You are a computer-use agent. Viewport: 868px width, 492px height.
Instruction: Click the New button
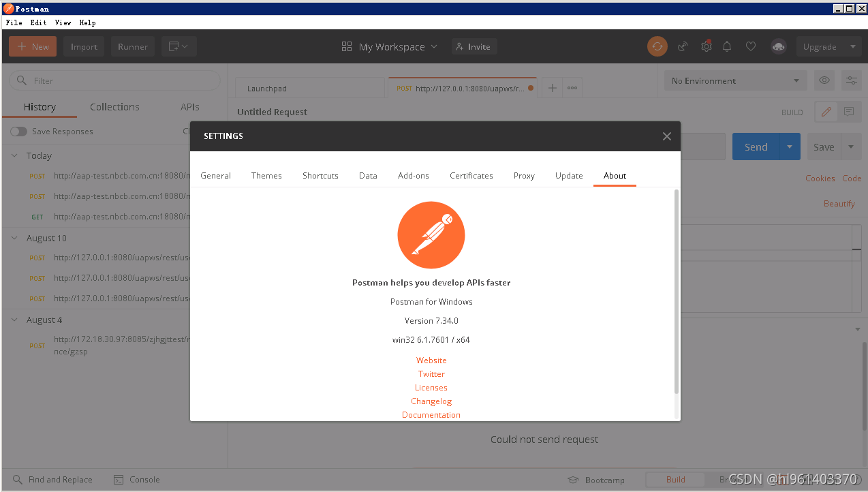pos(33,46)
